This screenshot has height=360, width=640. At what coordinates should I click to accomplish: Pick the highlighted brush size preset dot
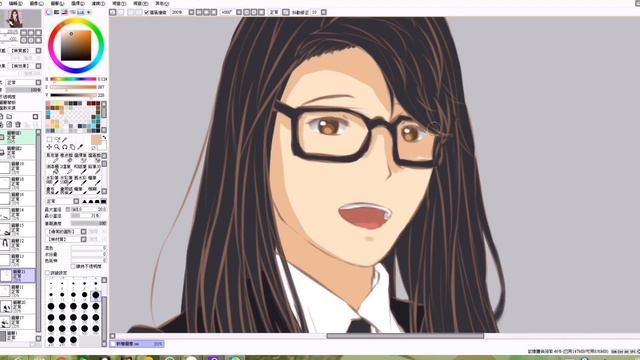click(96, 295)
